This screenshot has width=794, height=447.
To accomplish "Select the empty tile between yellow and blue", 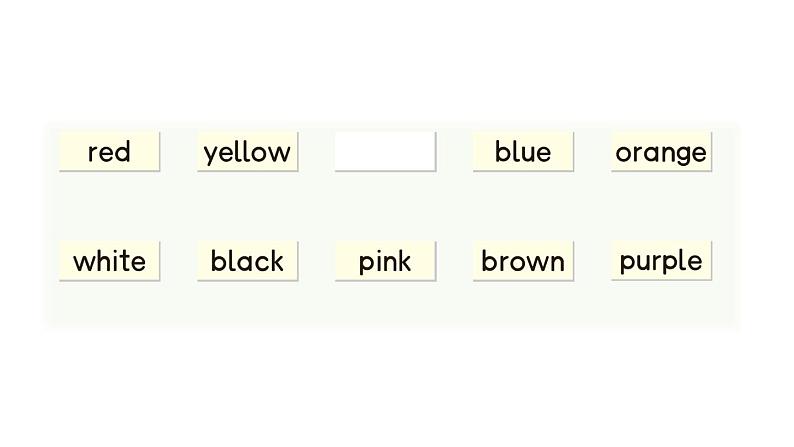I will 385,152.
